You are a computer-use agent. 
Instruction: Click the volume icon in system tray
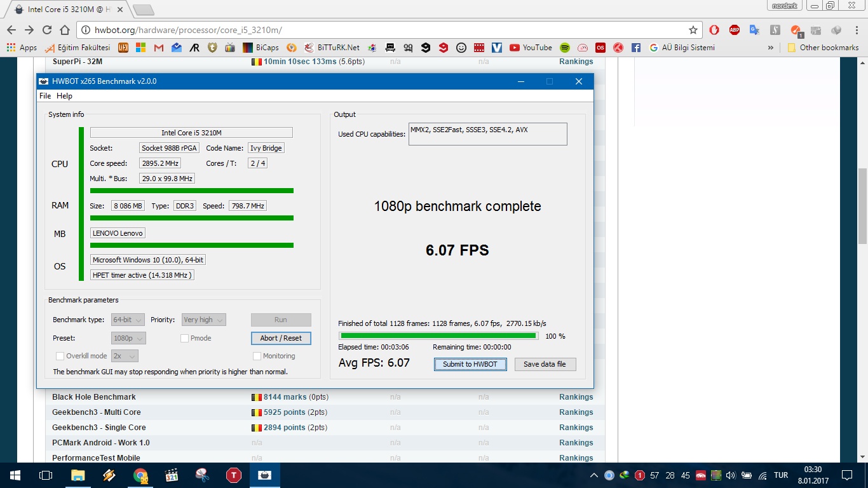730,475
